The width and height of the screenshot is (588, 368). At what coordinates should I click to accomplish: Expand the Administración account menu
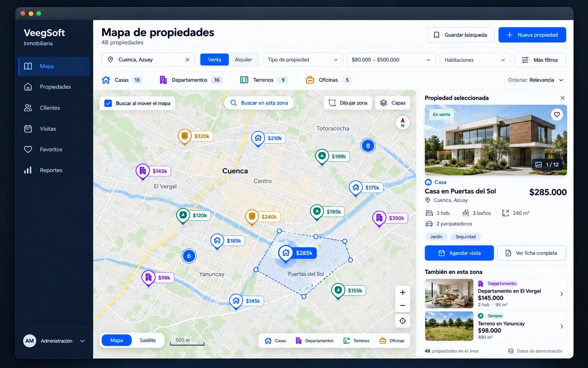click(54, 341)
